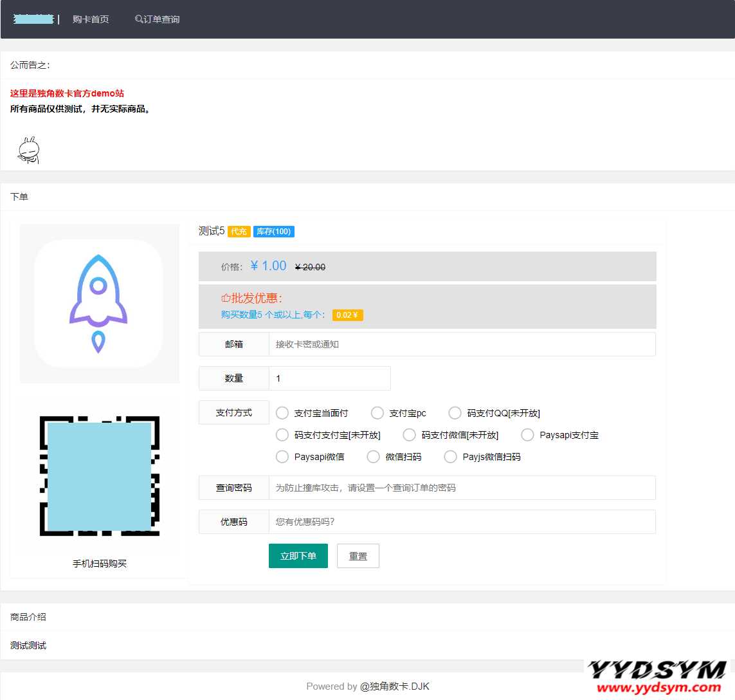
Task: Click the rocket product image
Action: click(98, 304)
